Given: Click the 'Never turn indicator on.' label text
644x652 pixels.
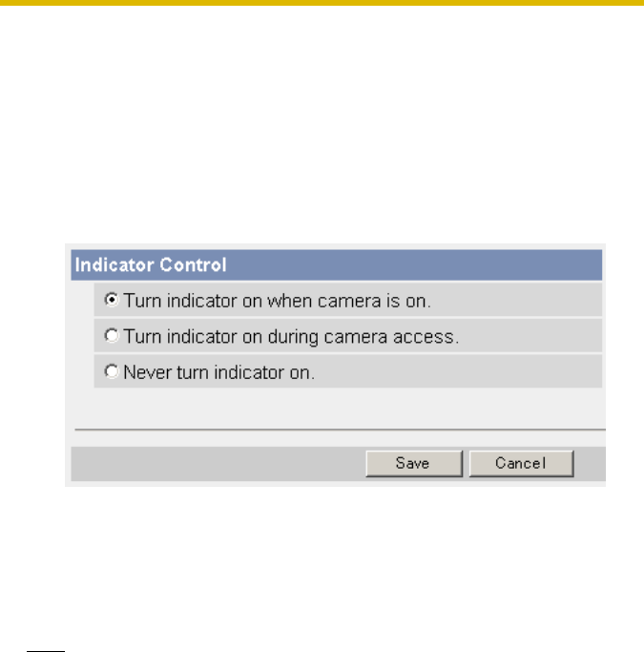Looking at the screenshot, I should click(219, 372).
